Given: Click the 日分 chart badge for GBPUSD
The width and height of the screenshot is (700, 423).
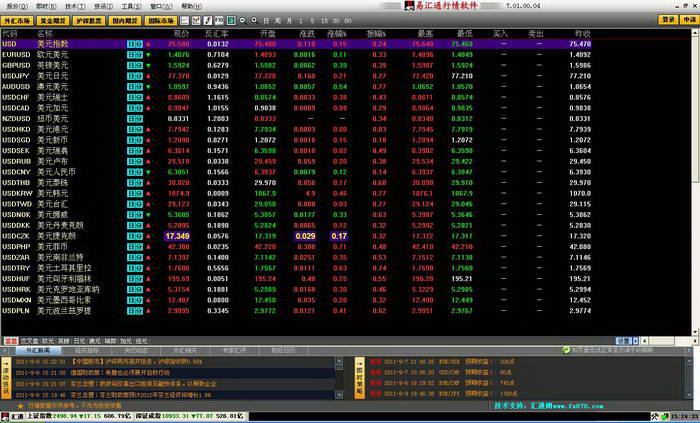Looking at the screenshot, I should pos(135,66).
